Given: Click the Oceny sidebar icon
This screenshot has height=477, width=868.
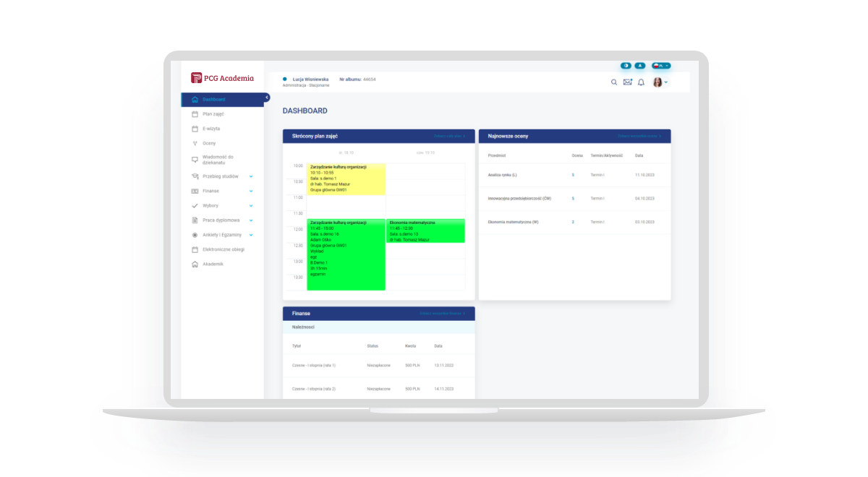Looking at the screenshot, I should point(195,143).
